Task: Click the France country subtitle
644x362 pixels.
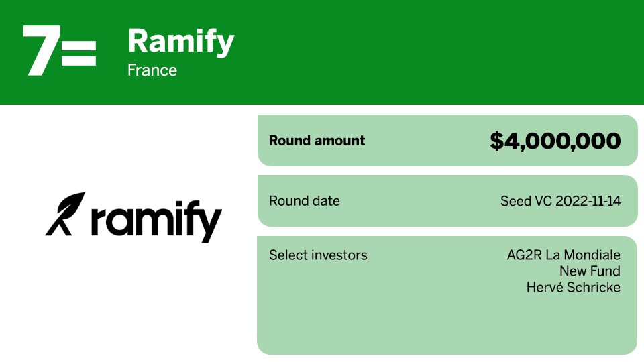Action: [x=152, y=70]
